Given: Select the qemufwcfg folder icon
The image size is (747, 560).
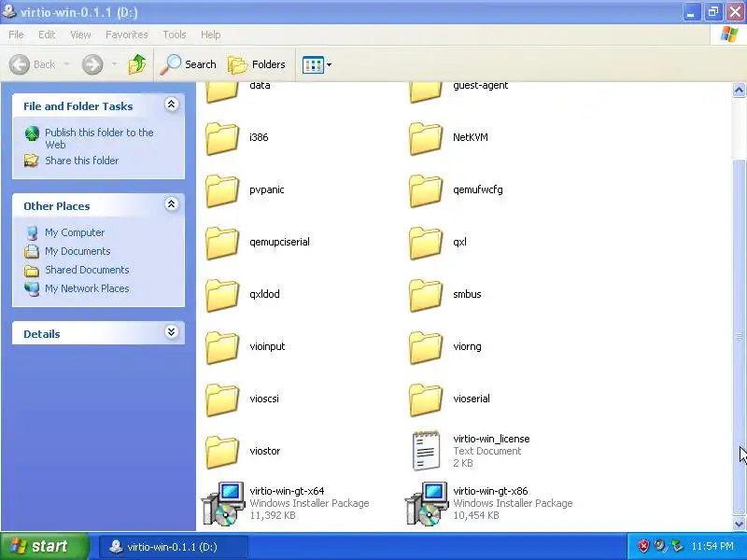Looking at the screenshot, I should point(426,190).
